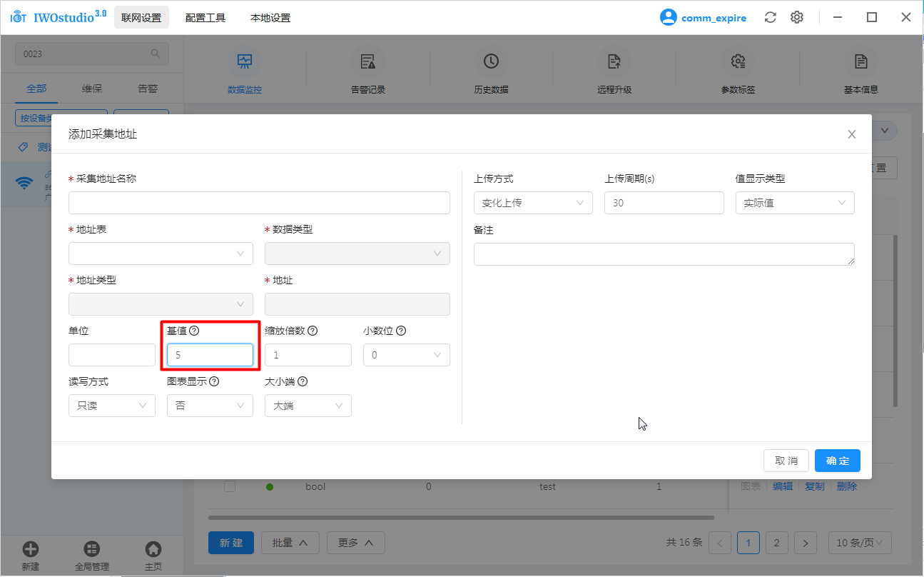Image resolution: width=924 pixels, height=577 pixels.
Task: Click the 大小端 help icon
Action: [x=303, y=381]
